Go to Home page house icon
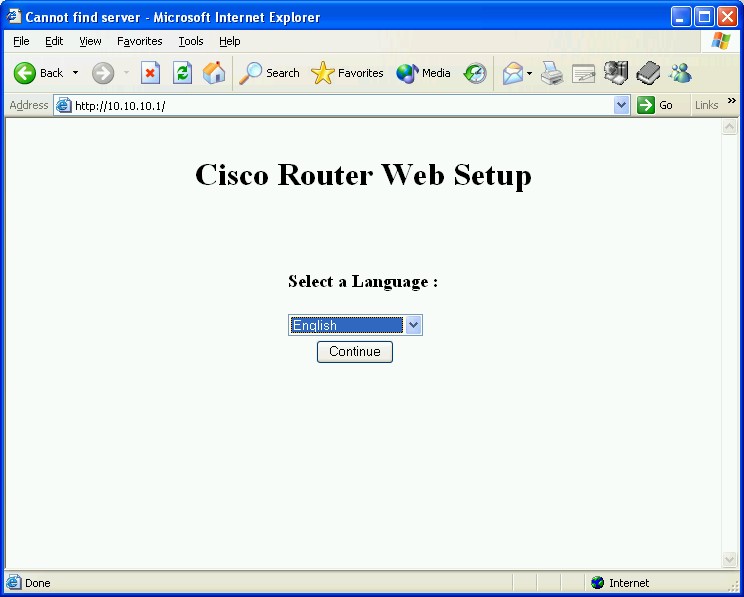The height and width of the screenshot is (597, 744). [214, 73]
